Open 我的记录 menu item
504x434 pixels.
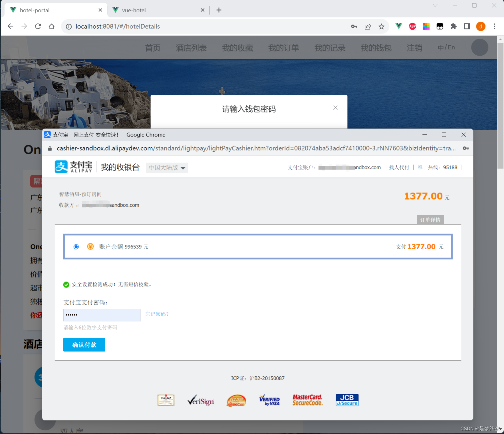pyautogui.click(x=330, y=48)
